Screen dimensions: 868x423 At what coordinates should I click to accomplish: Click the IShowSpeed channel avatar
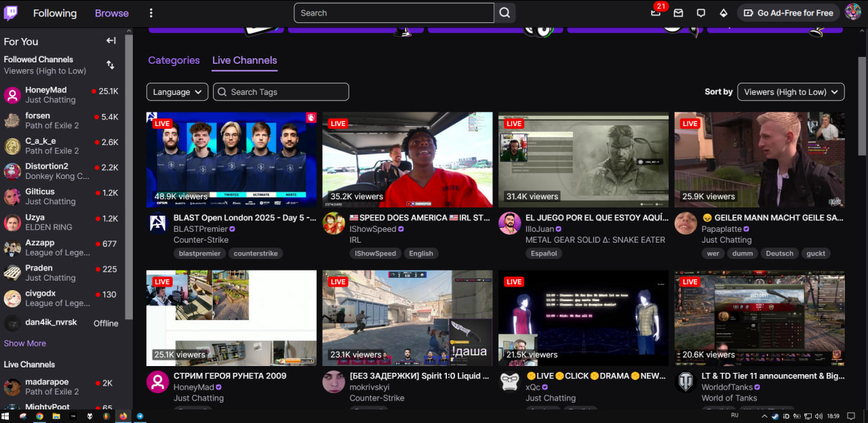(x=334, y=224)
